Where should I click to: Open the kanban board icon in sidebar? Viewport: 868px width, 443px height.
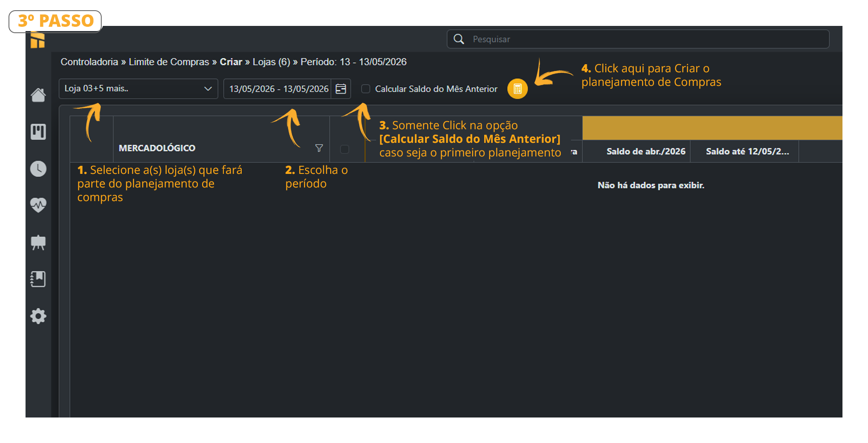[x=38, y=132]
